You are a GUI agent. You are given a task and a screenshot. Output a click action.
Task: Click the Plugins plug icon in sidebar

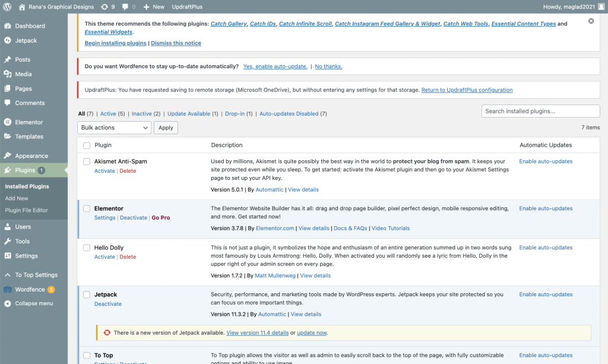pos(7,170)
